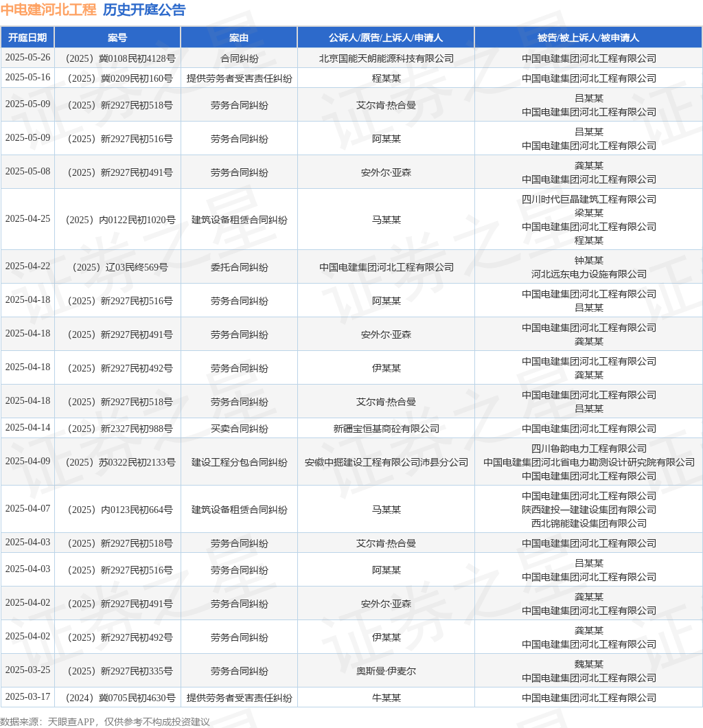Select the 开庭日期 column header
The width and height of the screenshot is (703, 728).
pyautogui.click(x=27, y=38)
